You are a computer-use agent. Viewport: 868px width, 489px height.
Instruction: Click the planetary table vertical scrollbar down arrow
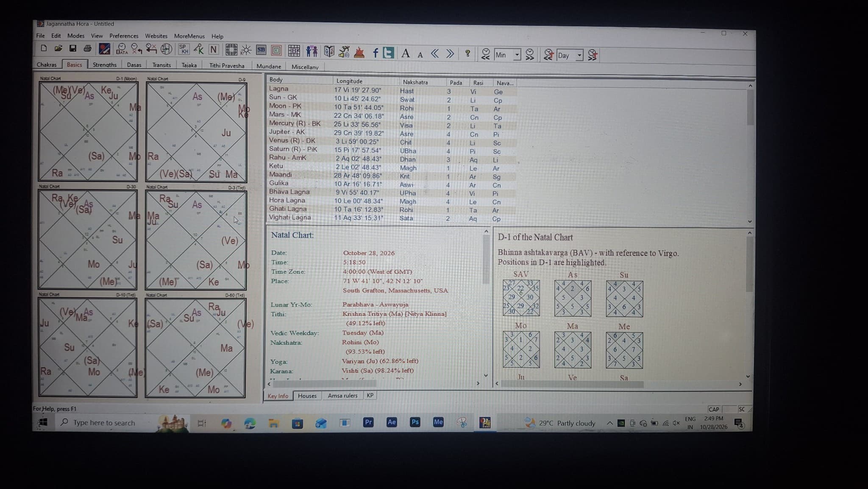750,221
